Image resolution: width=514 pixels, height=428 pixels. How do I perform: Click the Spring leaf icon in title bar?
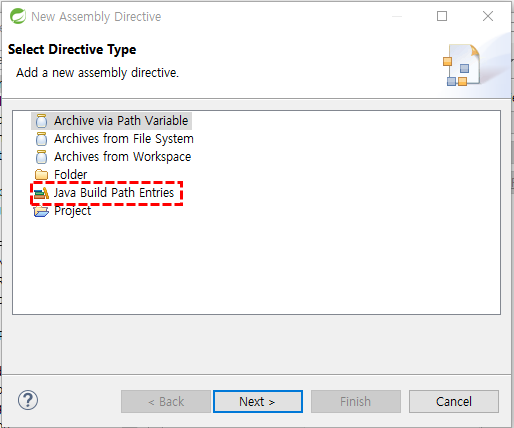tap(18, 16)
